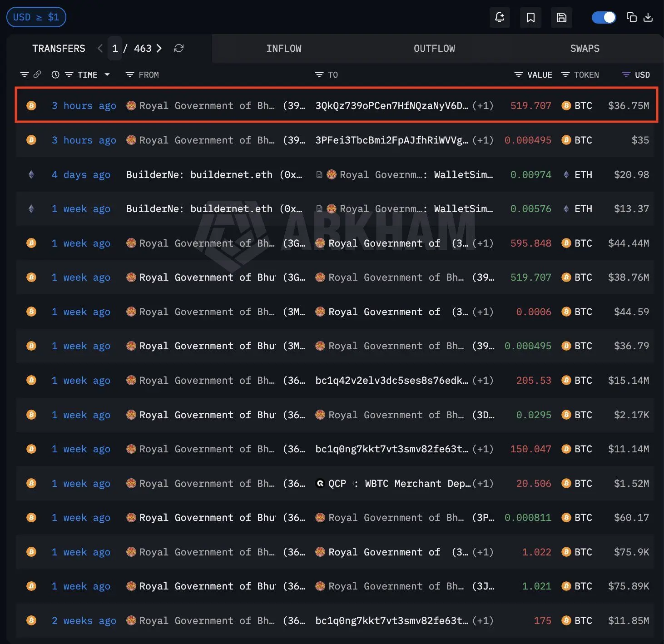
Task: Open the SWAPS tab
Action: coord(585,48)
